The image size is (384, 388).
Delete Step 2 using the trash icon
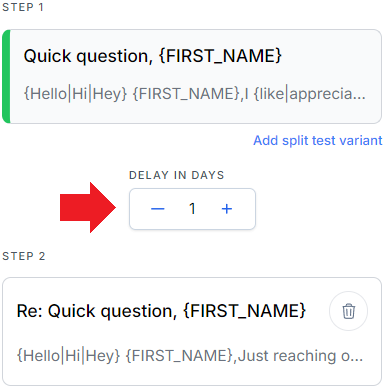tap(348, 311)
